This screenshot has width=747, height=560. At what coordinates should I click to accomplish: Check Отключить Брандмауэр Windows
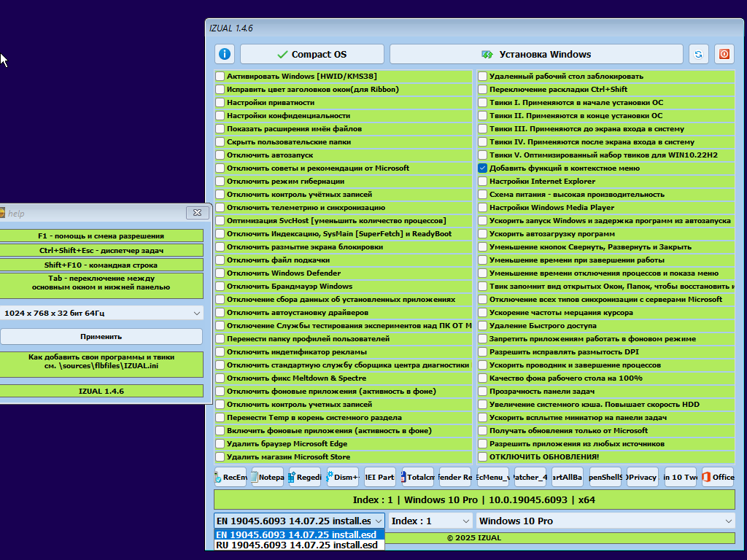tap(220, 286)
